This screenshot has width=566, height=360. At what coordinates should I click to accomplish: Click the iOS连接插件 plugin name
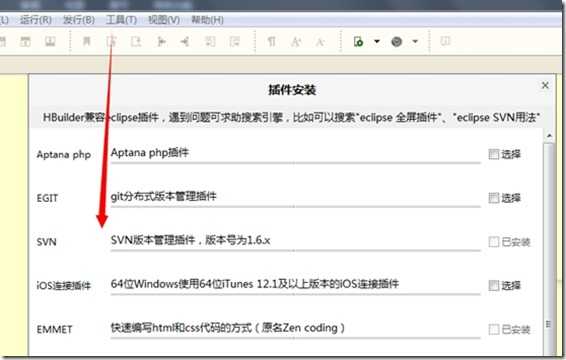(64, 286)
